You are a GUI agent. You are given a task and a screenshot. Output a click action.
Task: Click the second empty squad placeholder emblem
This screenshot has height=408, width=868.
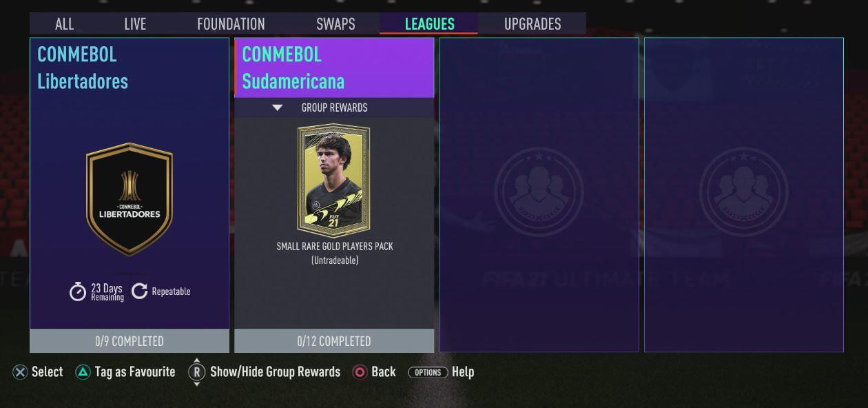pos(743,192)
